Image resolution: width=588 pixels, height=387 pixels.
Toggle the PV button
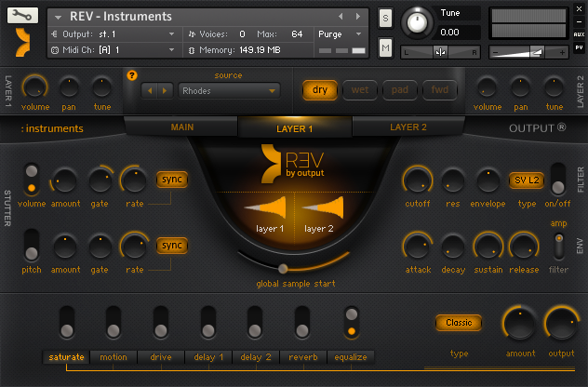579,47
